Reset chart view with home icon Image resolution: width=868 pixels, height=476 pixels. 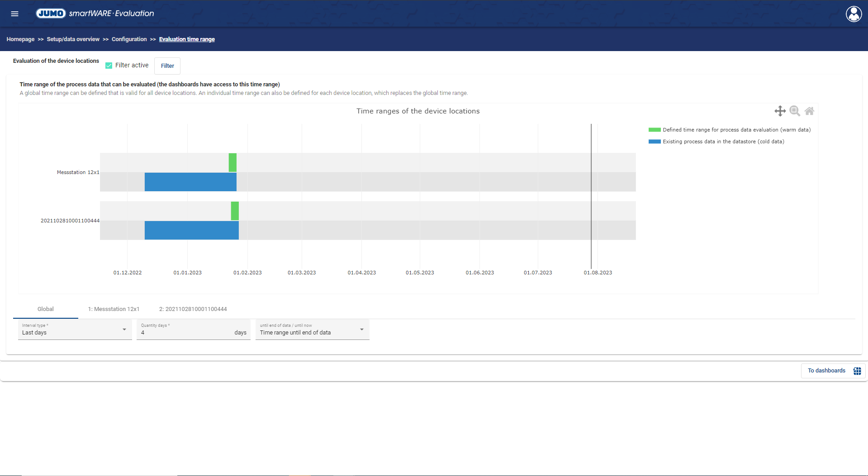[809, 111]
